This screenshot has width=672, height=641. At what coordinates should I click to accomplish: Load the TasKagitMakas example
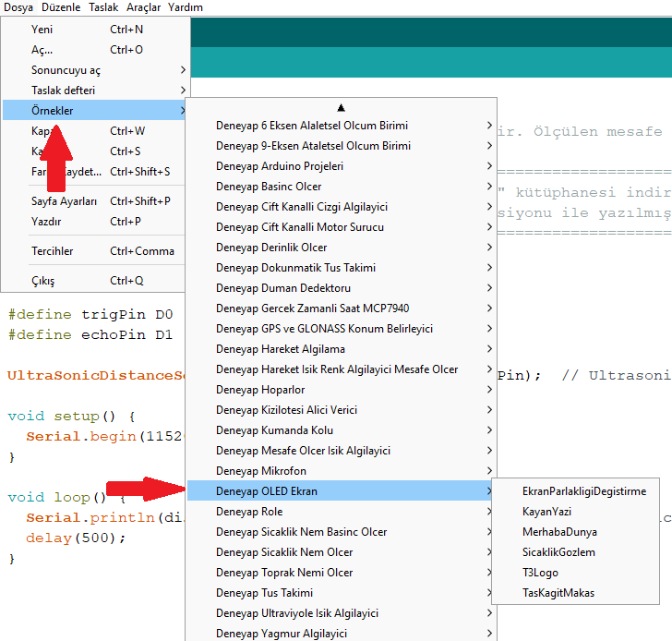[x=558, y=593]
